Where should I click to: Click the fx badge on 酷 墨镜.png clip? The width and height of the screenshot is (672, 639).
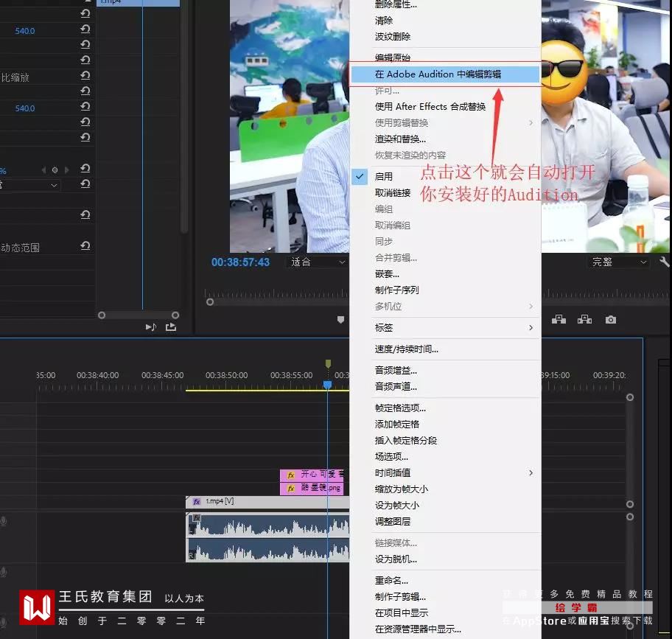click(x=291, y=488)
